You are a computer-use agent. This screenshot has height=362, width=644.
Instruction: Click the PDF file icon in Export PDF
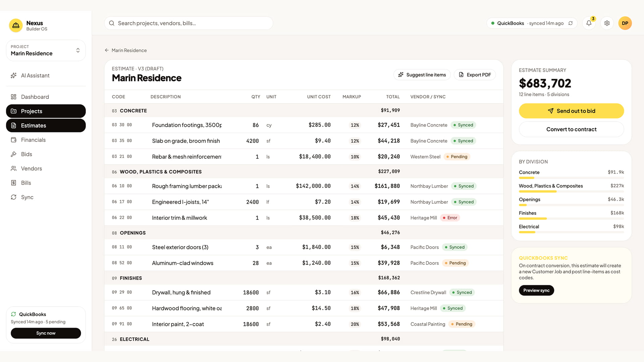(461, 75)
